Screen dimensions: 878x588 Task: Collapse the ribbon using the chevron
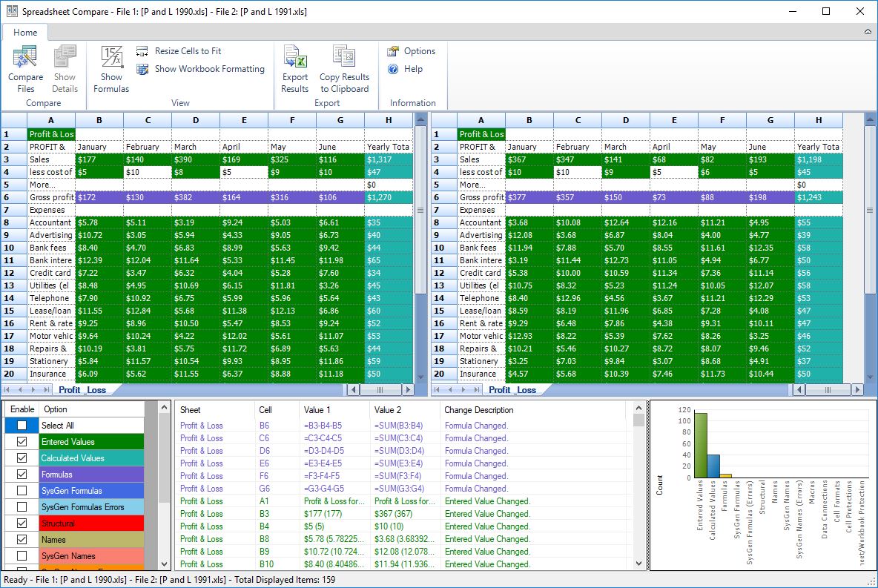point(868,33)
